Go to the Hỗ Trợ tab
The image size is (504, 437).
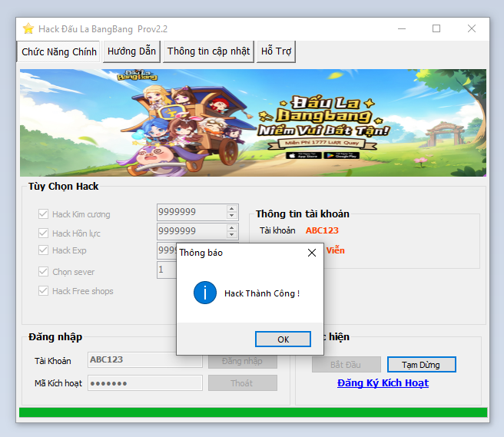(276, 51)
